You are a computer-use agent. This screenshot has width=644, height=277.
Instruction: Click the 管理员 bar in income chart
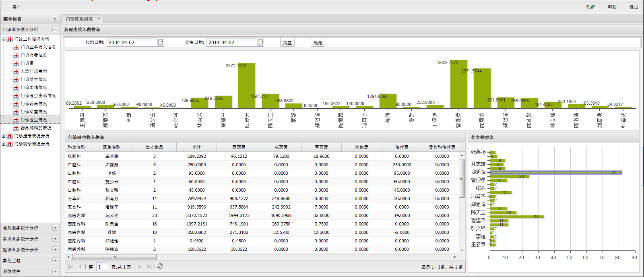tap(458, 84)
